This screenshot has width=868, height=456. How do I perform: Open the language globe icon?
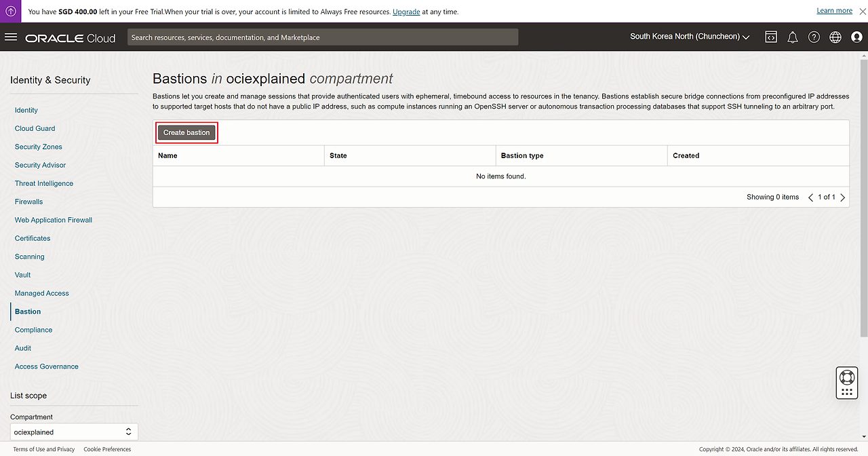(x=835, y=37)
